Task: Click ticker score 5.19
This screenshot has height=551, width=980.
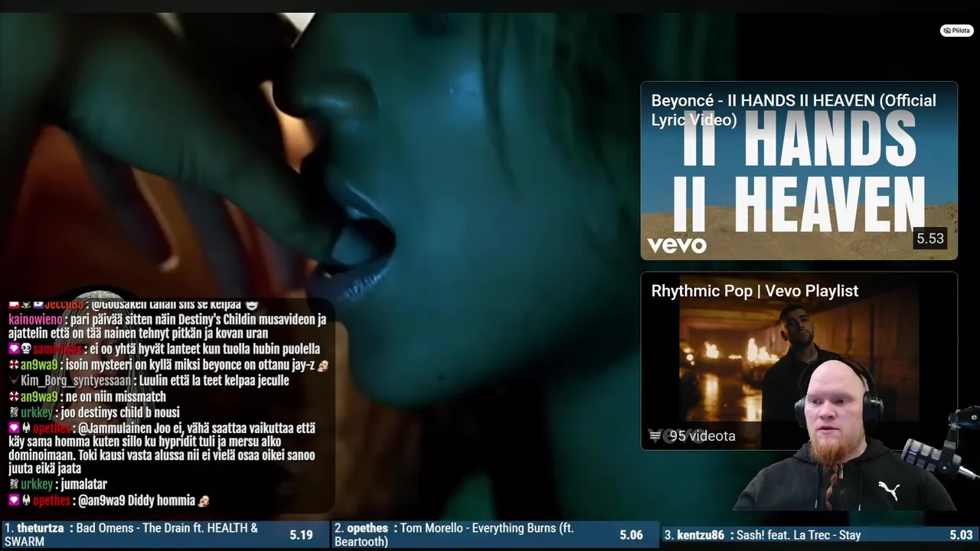Action: pos(301,535)
